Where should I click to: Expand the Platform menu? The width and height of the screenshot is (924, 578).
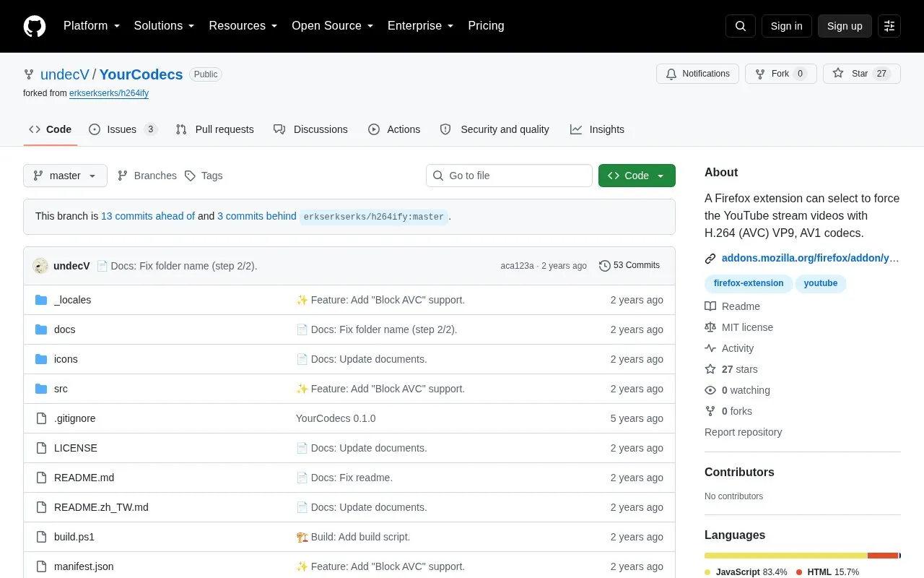tap(91, 26)
